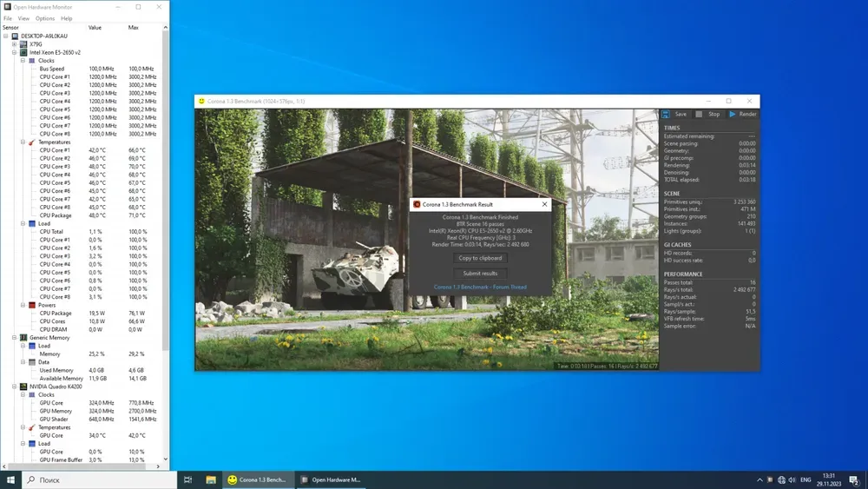Collapse the Generic Memory node

pyautogui.click(x=14, y=337)
